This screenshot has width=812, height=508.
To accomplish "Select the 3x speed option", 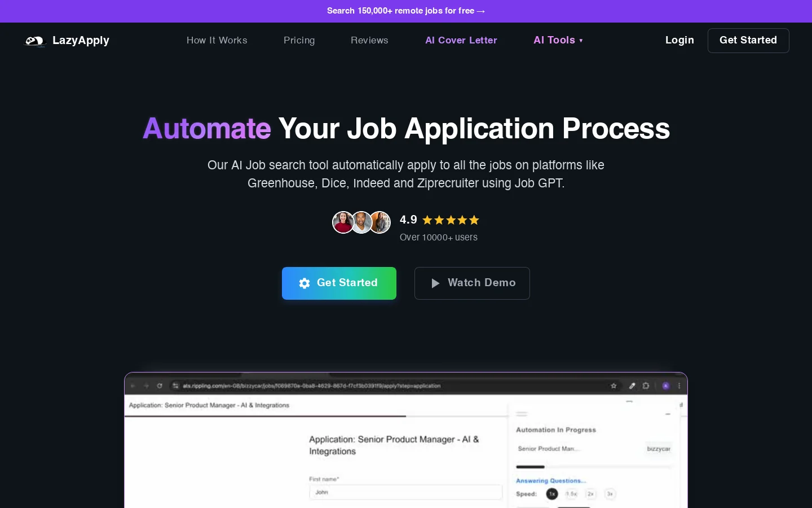I will click(x=610, y=494).
